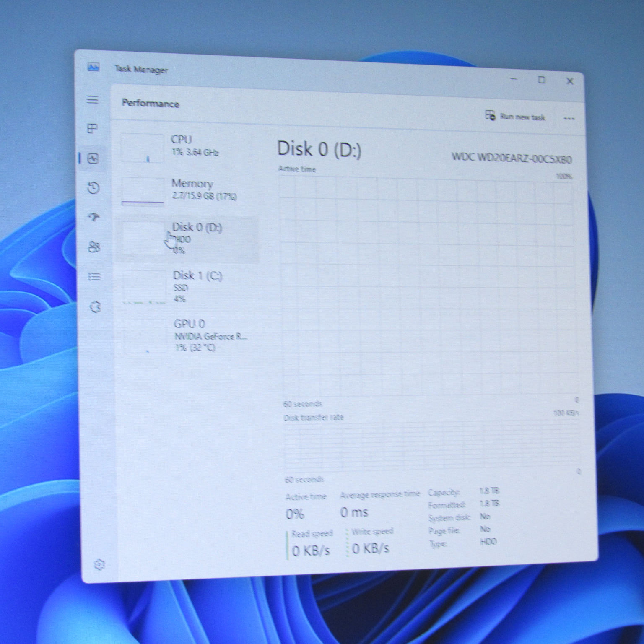Open the Services page icon
This screenshot has height=644, width=644.
pos(96,307)
